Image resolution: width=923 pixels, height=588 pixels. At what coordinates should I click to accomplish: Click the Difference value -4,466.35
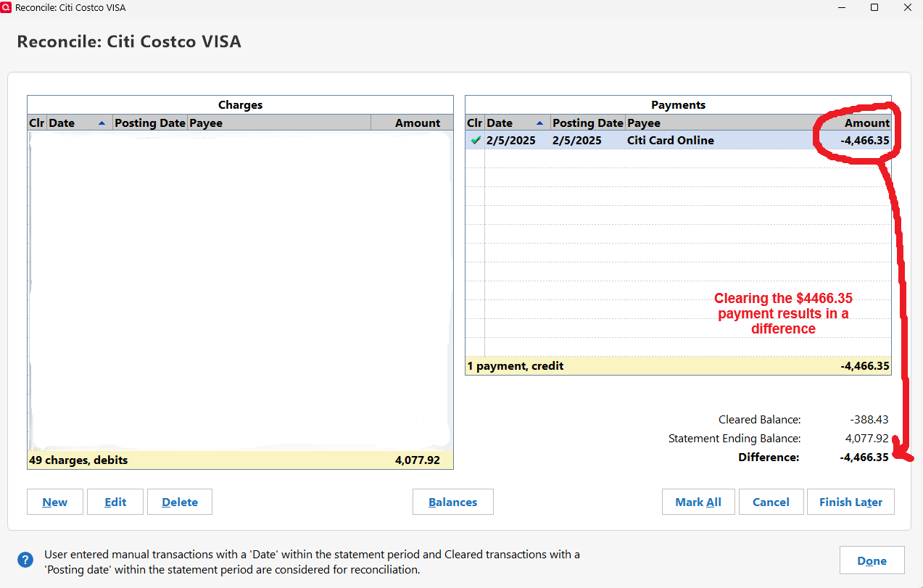tap(864, 457)
